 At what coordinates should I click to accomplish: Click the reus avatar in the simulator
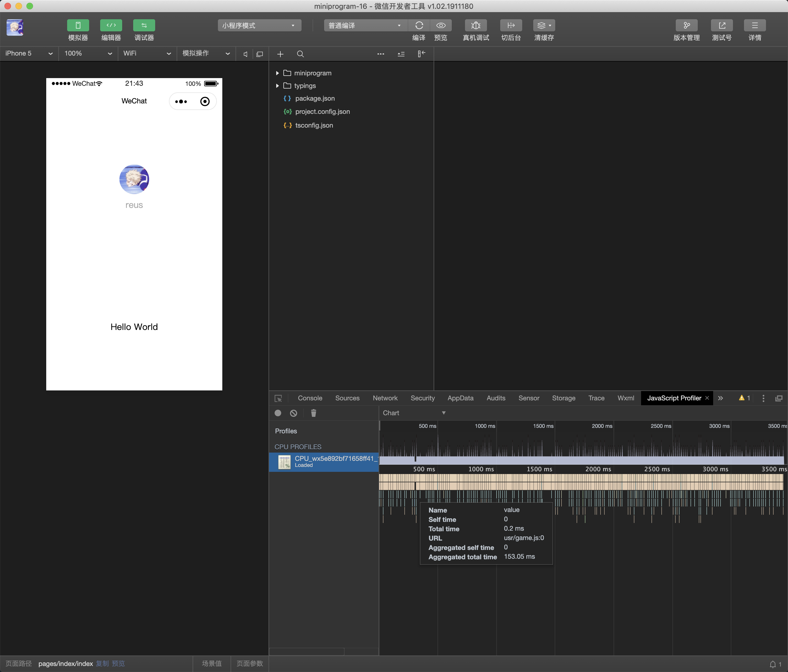pos(134,179)
